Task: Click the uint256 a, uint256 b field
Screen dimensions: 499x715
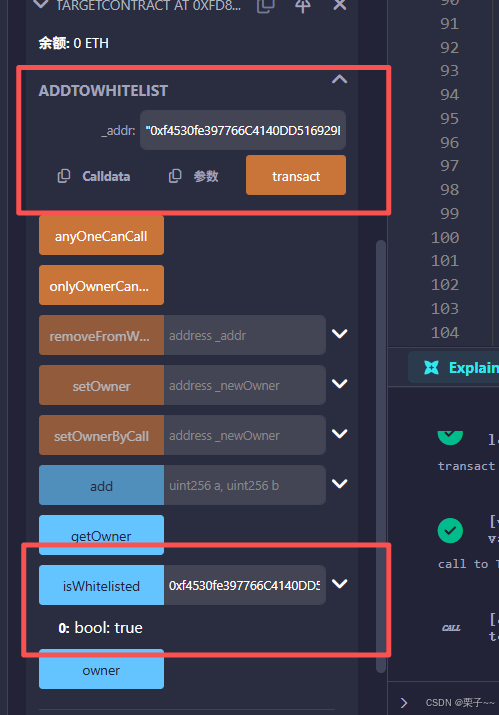Action: click(x=244, y=485)
